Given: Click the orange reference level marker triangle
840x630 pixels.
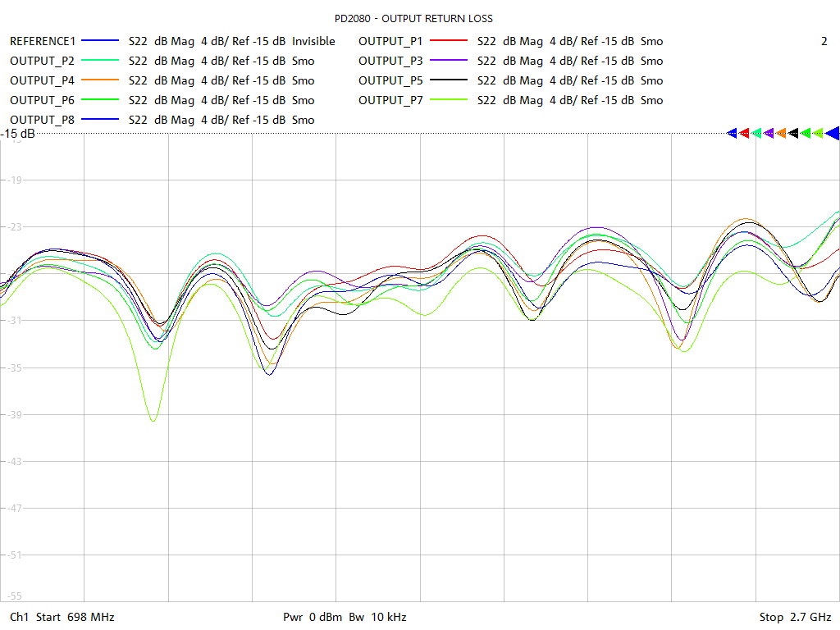Looking at the screenshot, I should (x=781, y=134).
